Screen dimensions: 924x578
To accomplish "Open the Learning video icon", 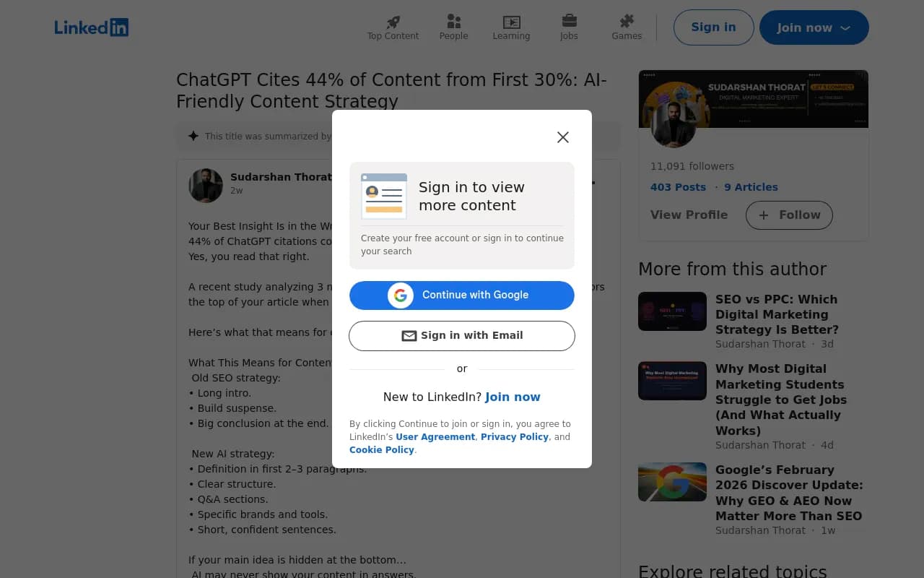I will pos(511,22).
